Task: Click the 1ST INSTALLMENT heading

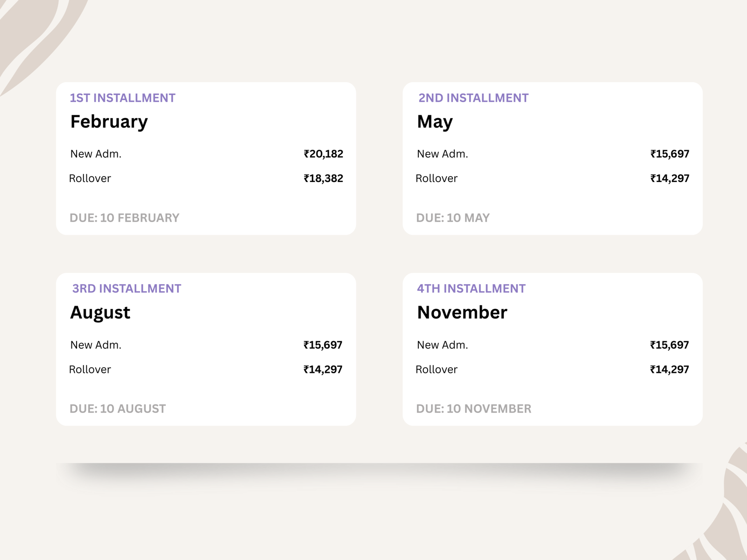Action: pyautogui.click(x=122, y=98)
